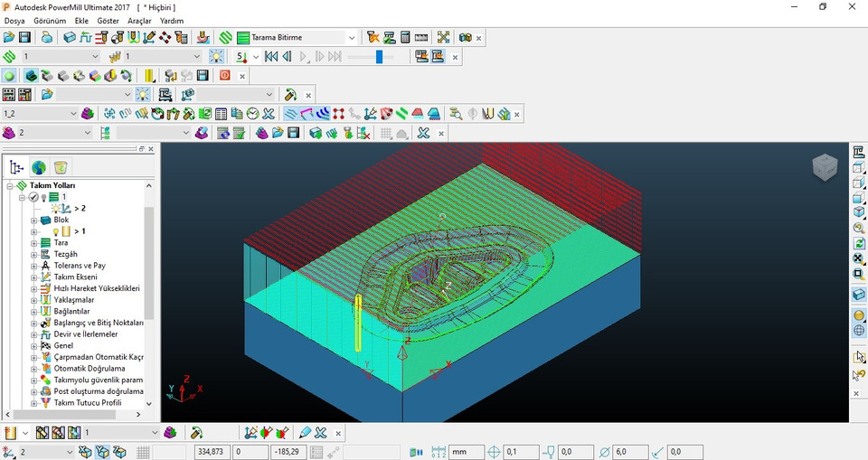This screenshot has height=460, width=868.
Task: Save the project with the floppy disk icon
Action: [x=24, y=38]
